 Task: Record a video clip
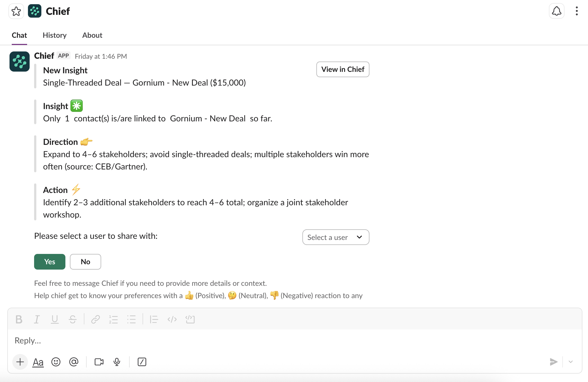tap(99, 362)
